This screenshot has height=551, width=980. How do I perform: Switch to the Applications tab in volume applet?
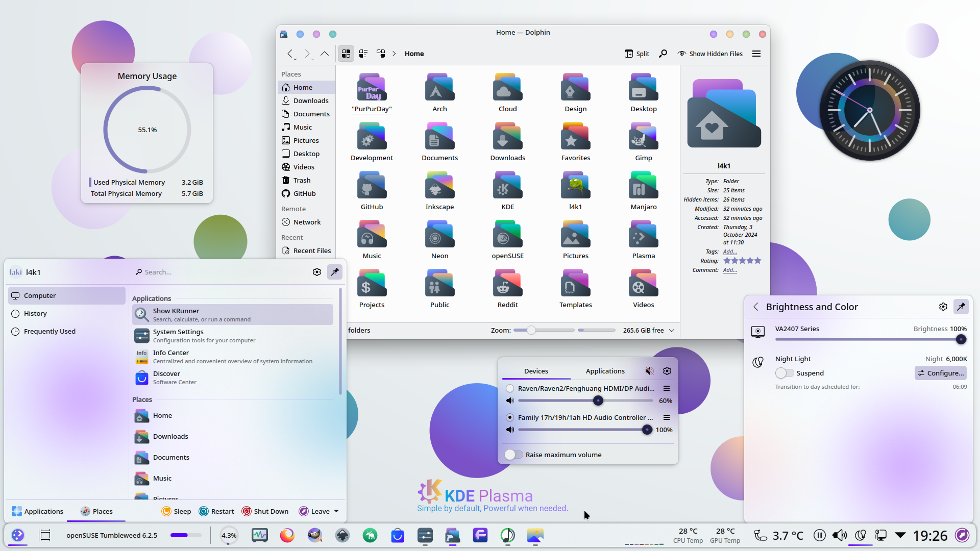605,371
